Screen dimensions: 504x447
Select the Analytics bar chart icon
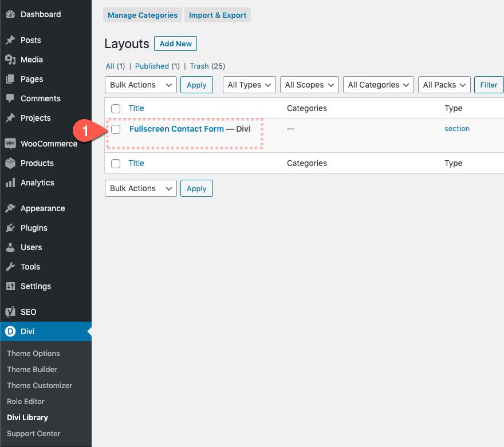[11, 183]
